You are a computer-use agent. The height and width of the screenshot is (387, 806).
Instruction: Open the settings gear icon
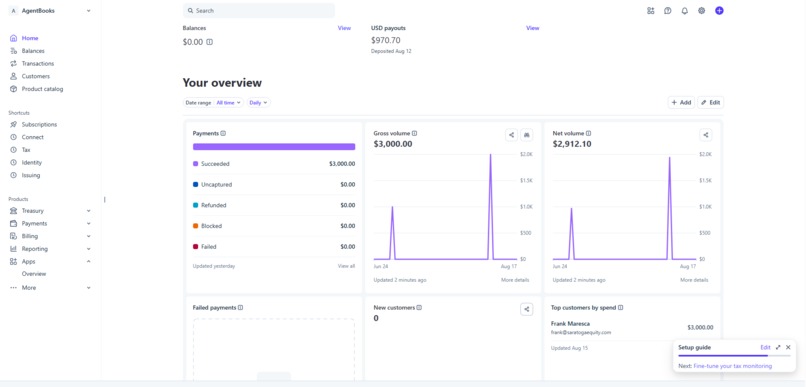702,11
